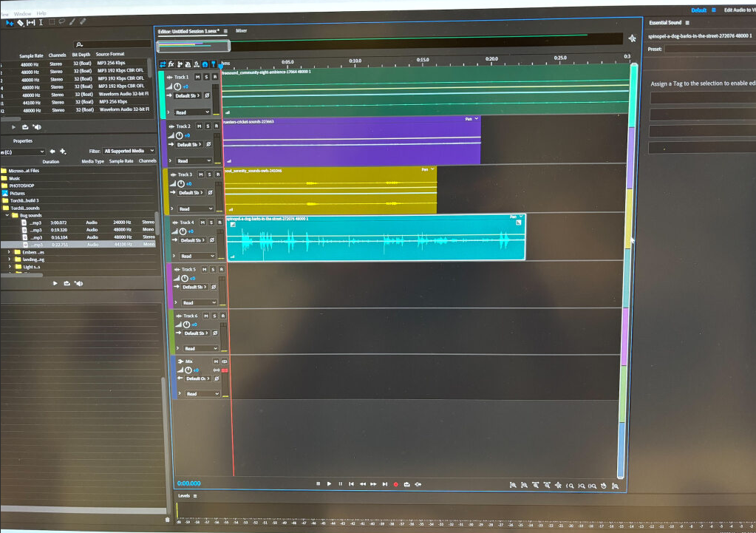Adjust the Track 1 volume knob
Viewport: 756px width, 533px height.
[177, 86]
